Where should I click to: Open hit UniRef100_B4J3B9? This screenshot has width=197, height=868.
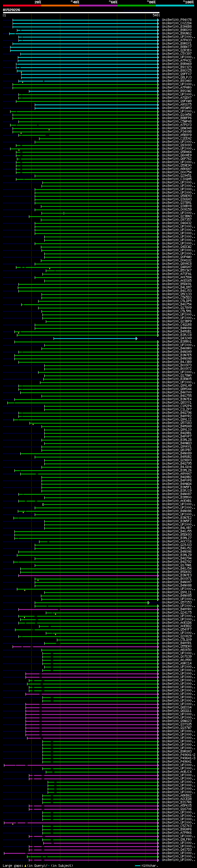177,362
